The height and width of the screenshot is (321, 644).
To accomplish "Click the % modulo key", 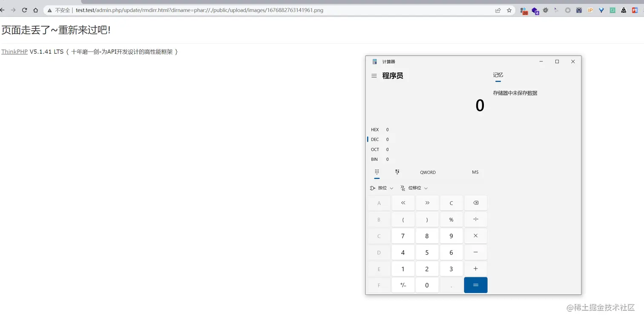I will click(451, 220).
